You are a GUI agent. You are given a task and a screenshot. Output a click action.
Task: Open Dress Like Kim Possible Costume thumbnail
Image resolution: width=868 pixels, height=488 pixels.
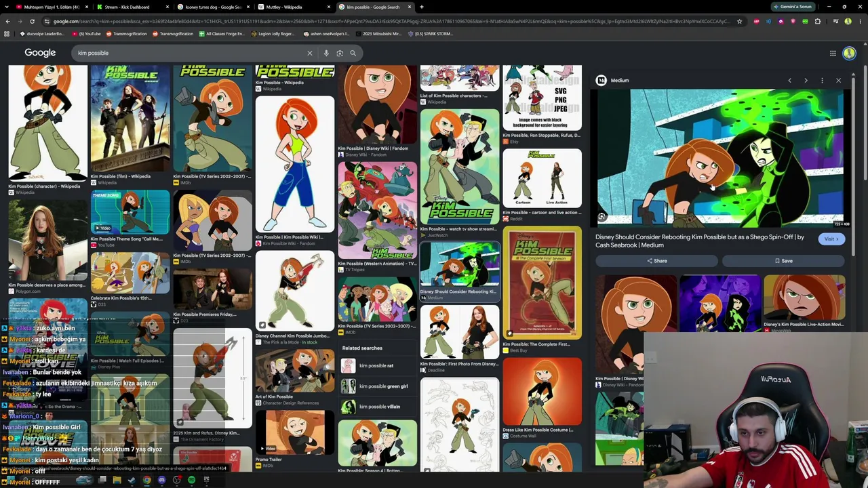tap(542, 392)
